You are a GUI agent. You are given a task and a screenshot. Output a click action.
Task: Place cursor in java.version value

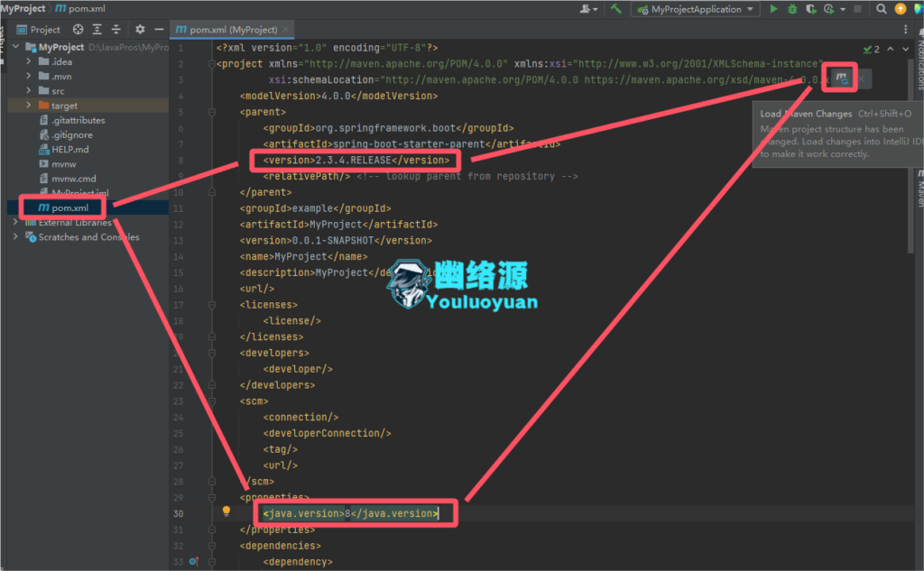(x=347, y=513)
